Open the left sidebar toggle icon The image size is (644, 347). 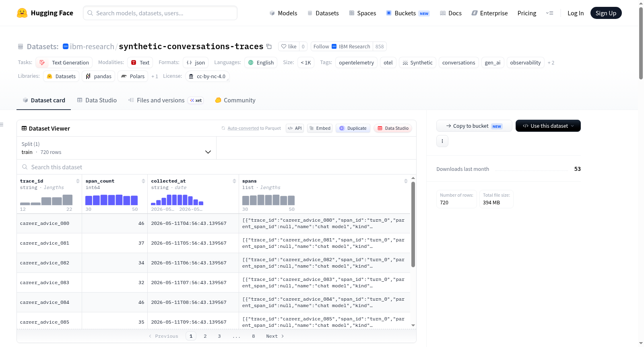coord(2,125)
